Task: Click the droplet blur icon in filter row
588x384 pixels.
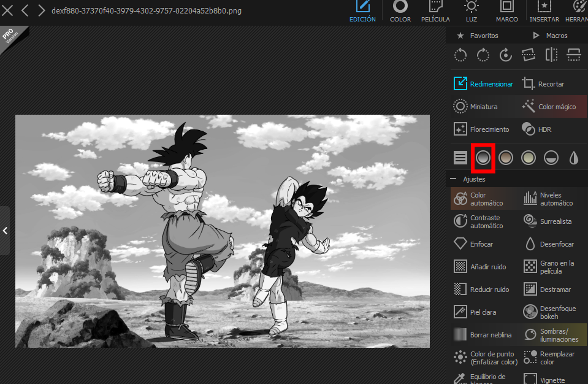Action: 574,158
